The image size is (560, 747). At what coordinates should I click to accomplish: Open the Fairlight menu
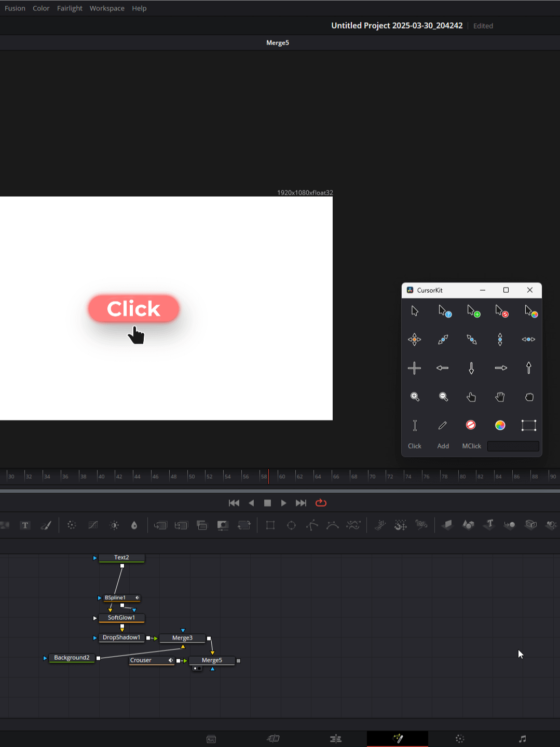[x=70, y=8]
